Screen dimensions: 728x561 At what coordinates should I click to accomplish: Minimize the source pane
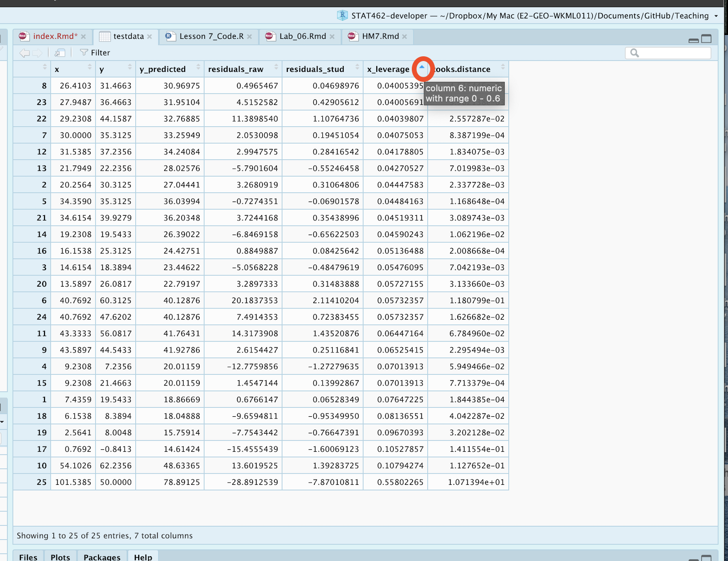[x=693, y=40]
